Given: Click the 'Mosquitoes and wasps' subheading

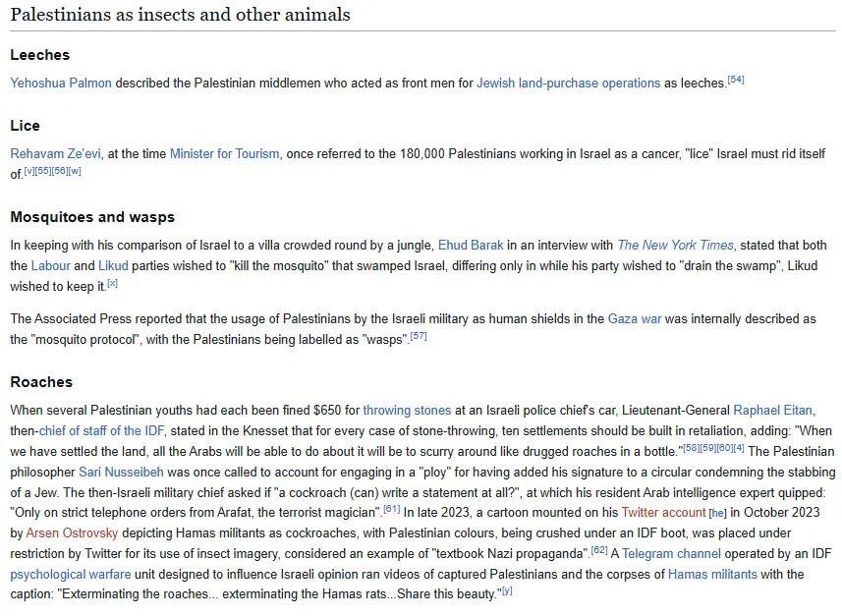Looking at the screenshot, I should coord(92,217).
